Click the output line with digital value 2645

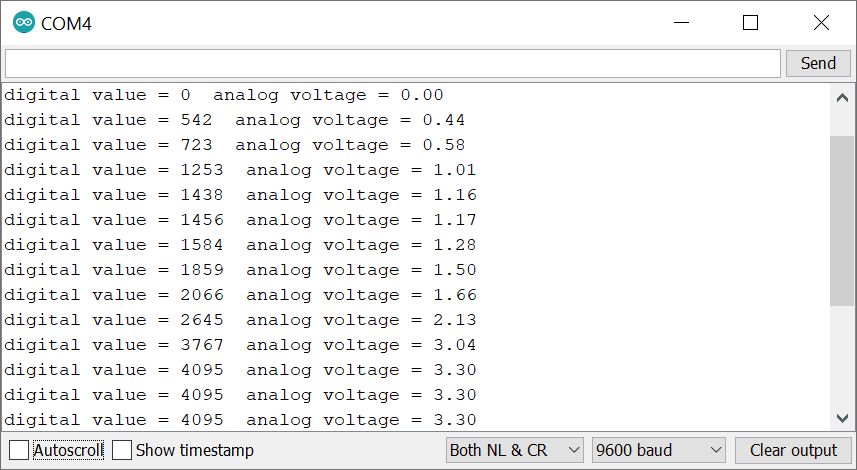240,320
